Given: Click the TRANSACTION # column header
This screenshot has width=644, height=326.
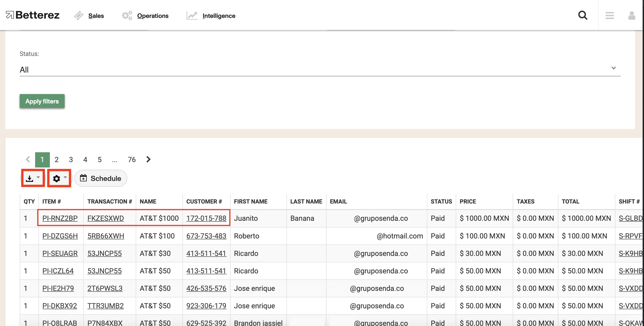Looking at the screenshot, I should pos(110,202).
